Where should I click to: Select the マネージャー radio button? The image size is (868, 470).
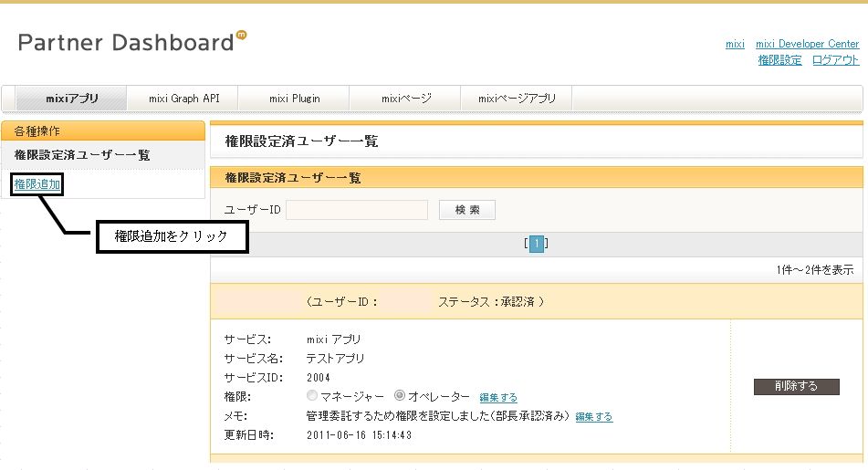coord(312,395)
